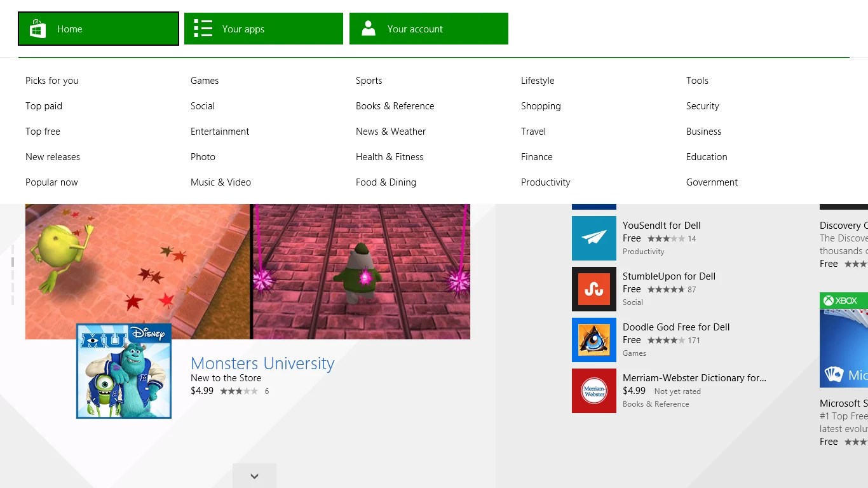Open the Tools category
Screen dimensions: 868x488
(697, 81)
